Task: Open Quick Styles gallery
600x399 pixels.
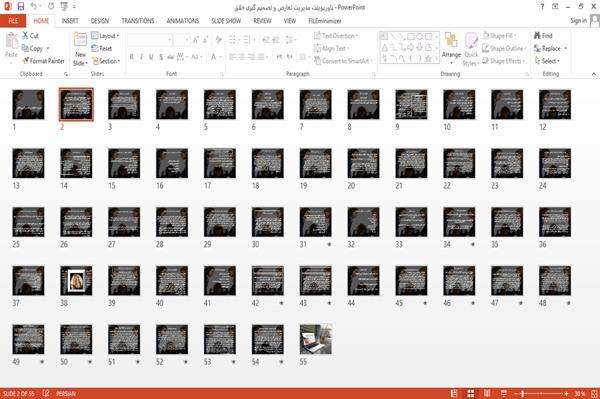Action: tap(471, 49)
